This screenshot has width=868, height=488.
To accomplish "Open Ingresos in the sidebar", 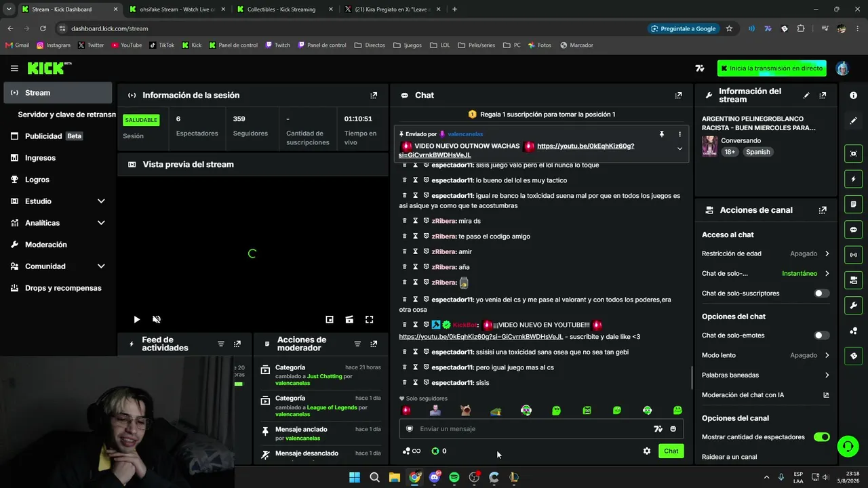I will tap(58, 158).
